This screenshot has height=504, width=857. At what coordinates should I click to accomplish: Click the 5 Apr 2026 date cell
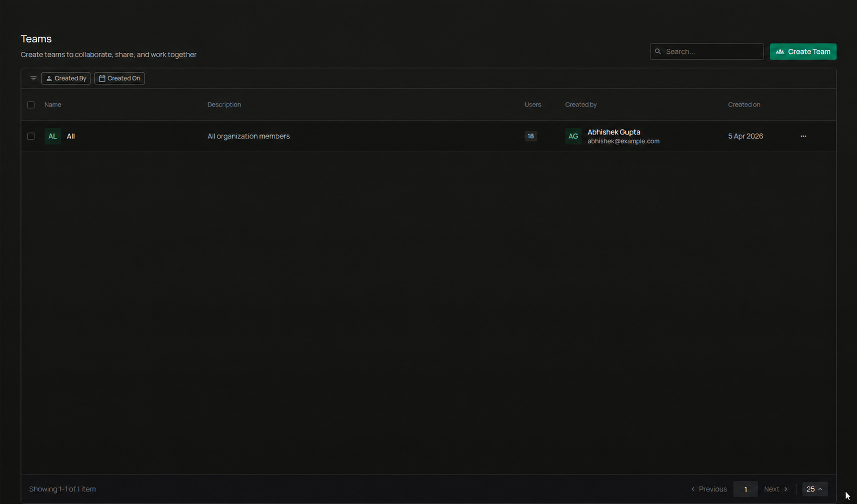[745, 136]
